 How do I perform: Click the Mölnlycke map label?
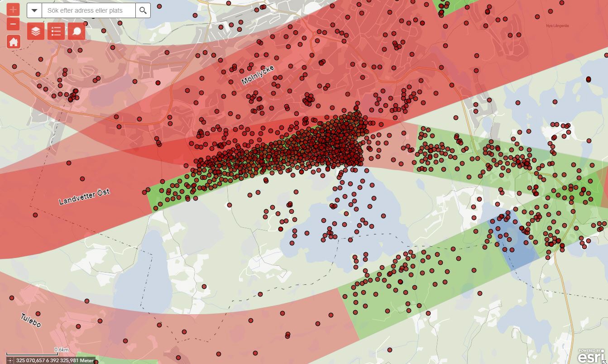point(258,75)
